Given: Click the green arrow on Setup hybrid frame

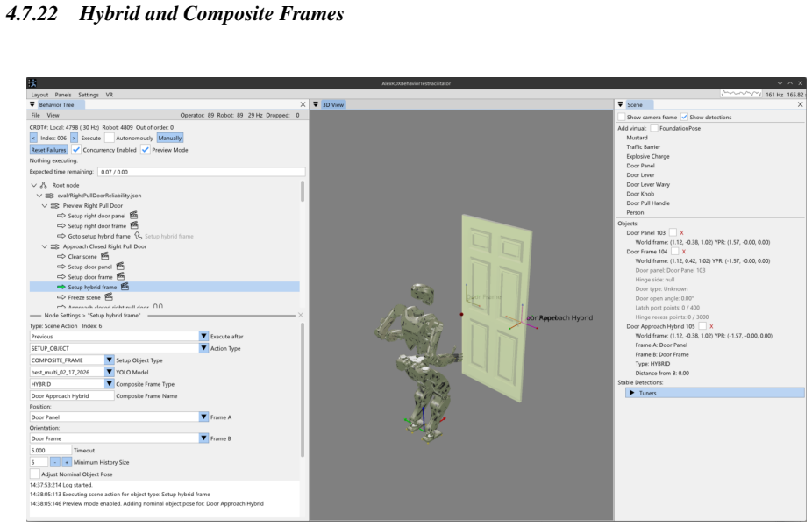Looking at the screenshot, I should point(61,287).
